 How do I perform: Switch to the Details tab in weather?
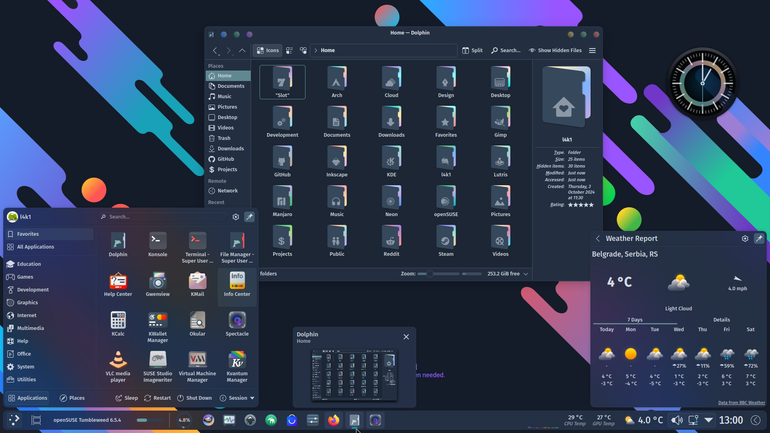coord(721,320)
